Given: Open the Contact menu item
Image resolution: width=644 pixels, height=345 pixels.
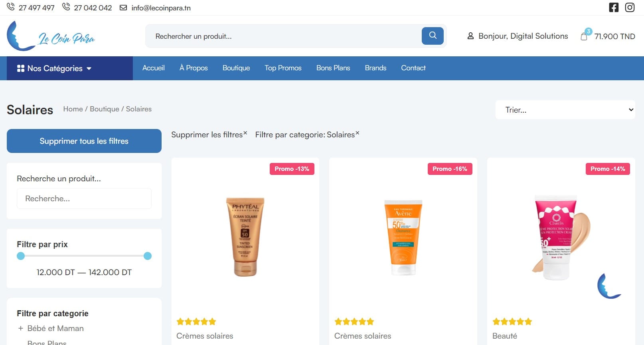Looking at the screenshot, I should click(x=413, y=68).
